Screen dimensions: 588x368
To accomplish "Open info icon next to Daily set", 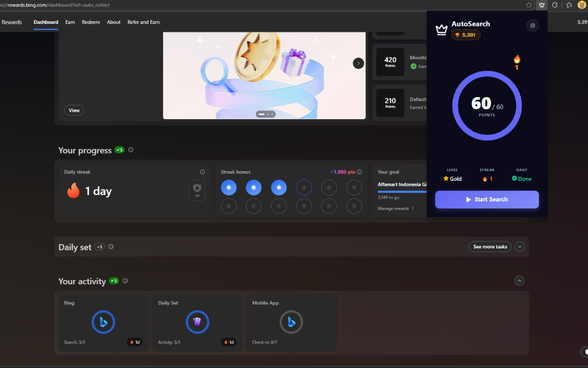I will click(x=111, y=247).
